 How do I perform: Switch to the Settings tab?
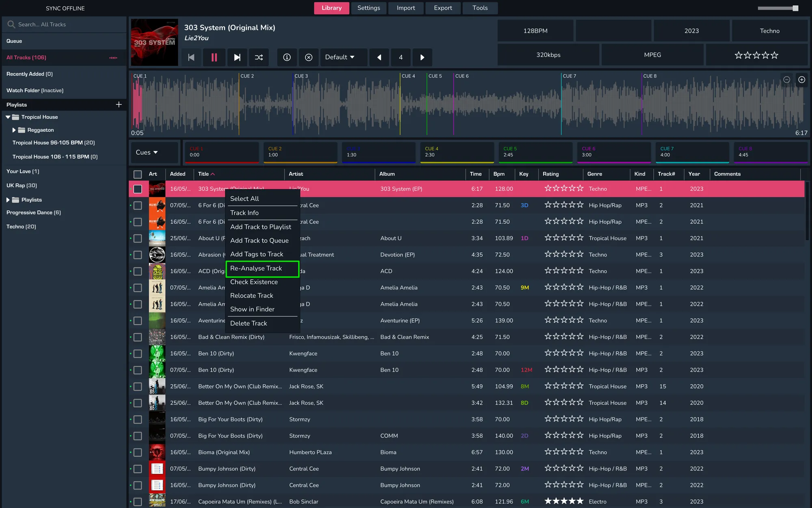coord(368,8)
